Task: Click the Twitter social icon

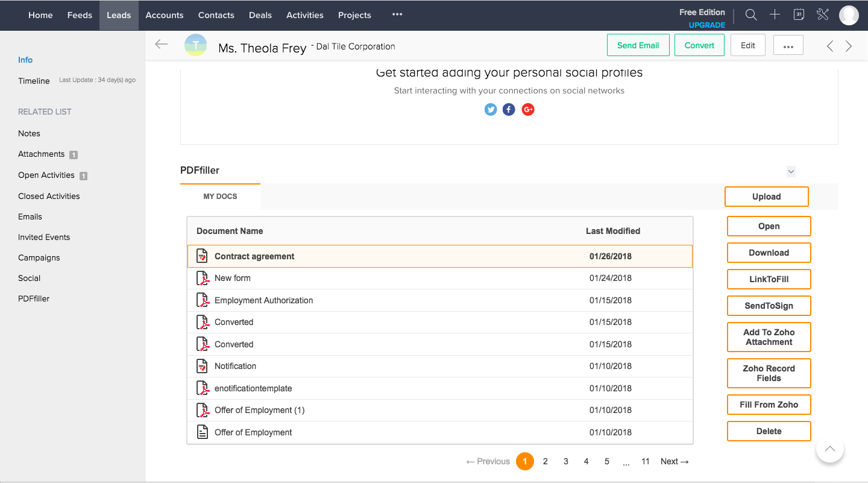Action: (x=491, y=110)
